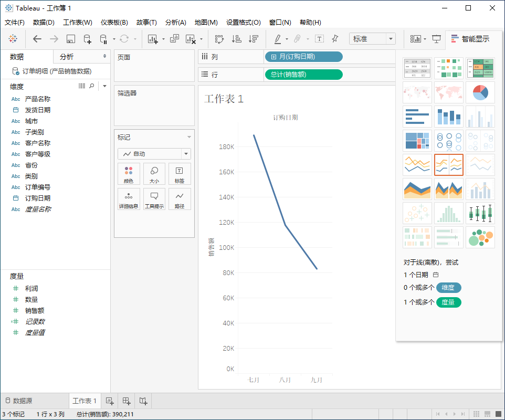Open the new worksheet dropdown arrow
Viewport: 505px width, 420px height.
[163, 39]
